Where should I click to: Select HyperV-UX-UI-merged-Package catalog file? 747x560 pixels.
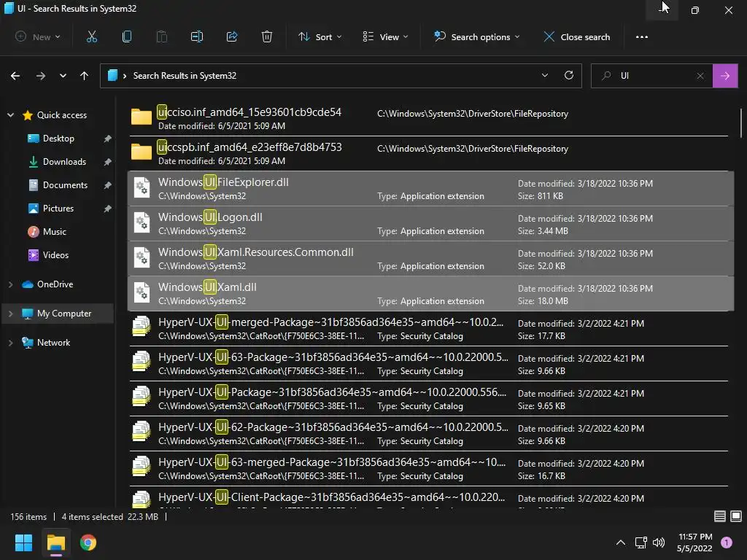point(429,329)
